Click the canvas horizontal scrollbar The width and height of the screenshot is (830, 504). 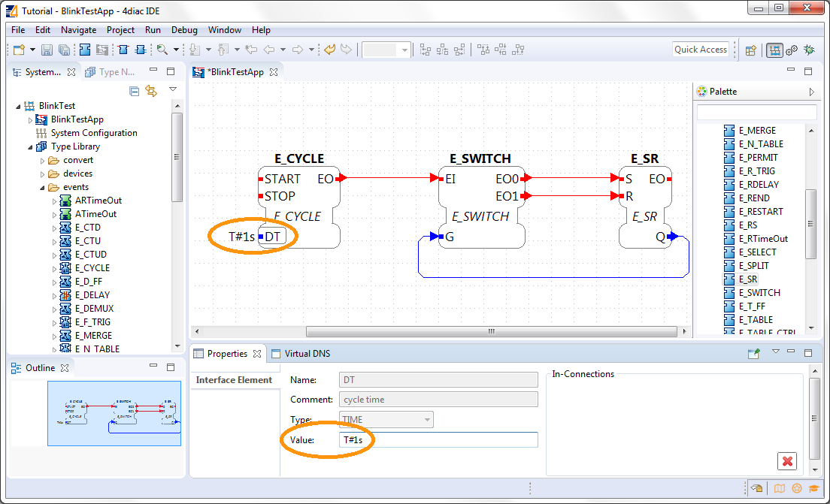[x=489, y=331]
